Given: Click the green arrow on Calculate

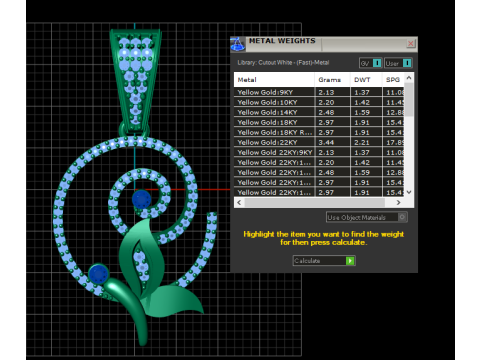Looking at the screenshot, I should click(350, 261).
